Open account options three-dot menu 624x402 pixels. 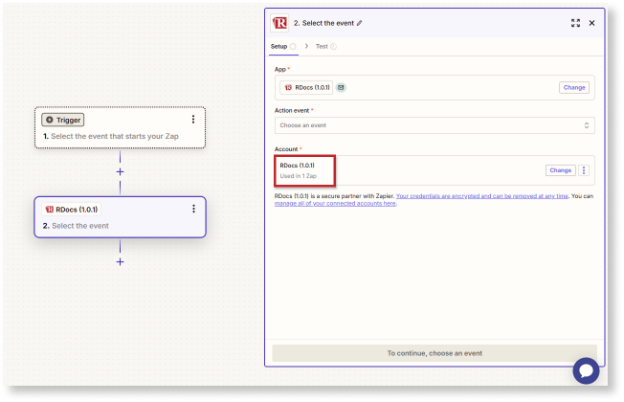point(584,170)
